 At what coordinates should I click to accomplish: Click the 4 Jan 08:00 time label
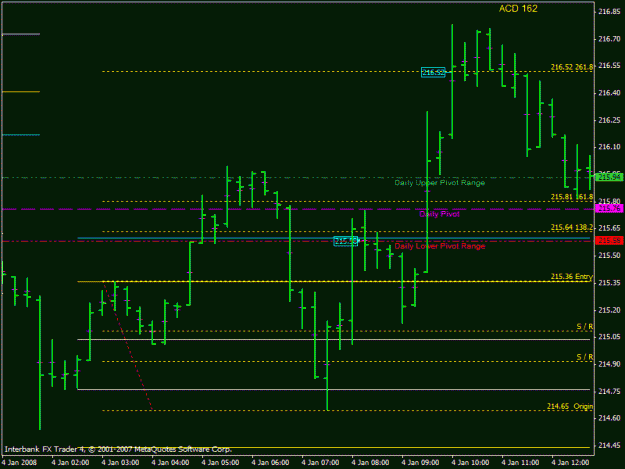(370, 463)
